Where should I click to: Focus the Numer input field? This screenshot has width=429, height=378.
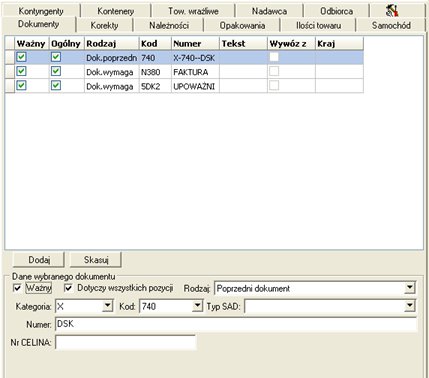[x=236, y=324]
